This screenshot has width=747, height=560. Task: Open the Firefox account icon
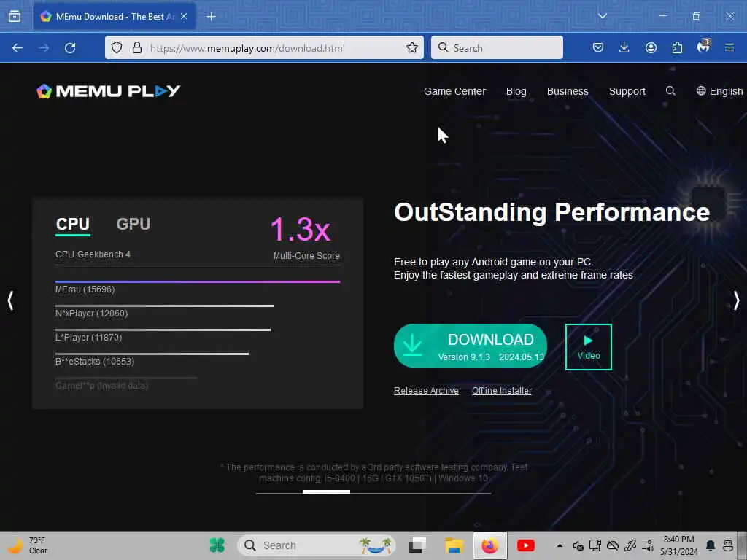651,47
